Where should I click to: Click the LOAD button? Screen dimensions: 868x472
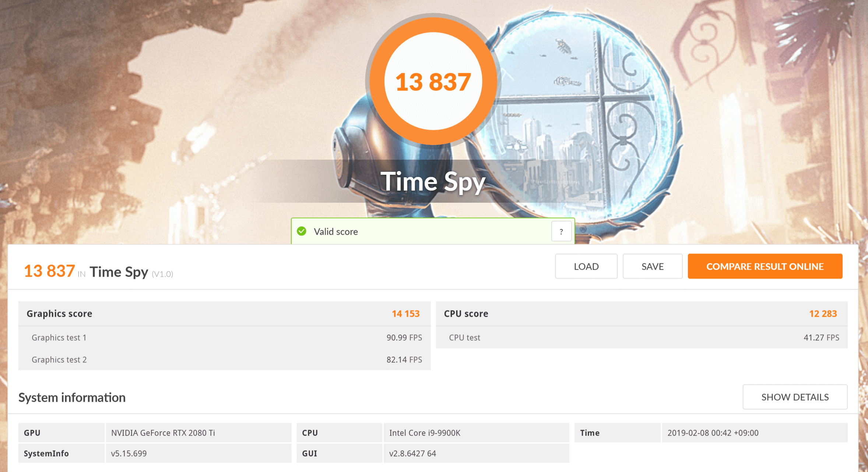pos(586,266)
